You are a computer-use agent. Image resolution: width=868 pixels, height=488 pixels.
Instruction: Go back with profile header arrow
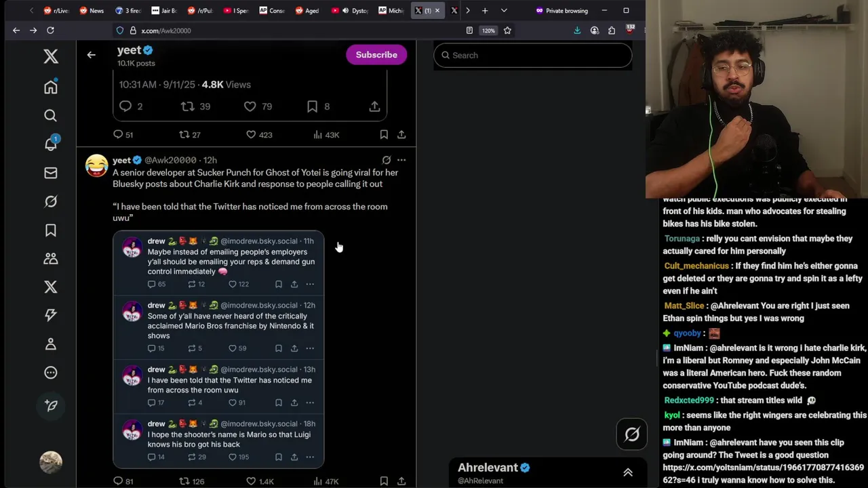click(x=92, y=55)
